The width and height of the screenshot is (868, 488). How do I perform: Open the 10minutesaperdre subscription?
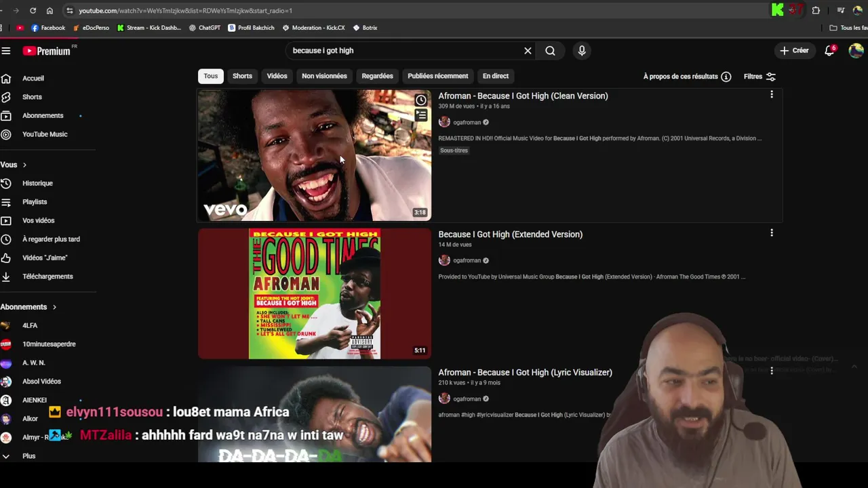[49, 344]
